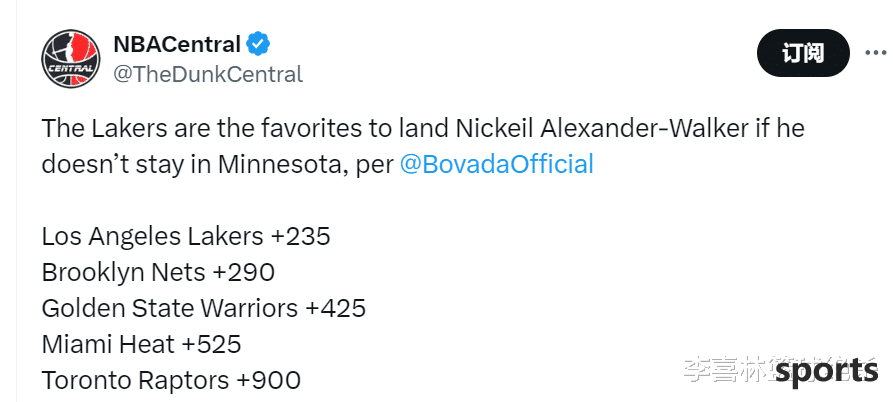Open the three-dot more options menu
The image size is (893, 402).
(x=877, y=53)
